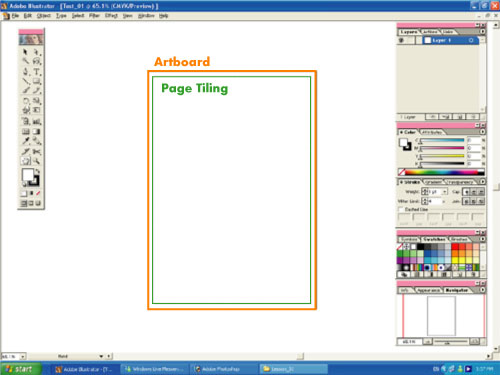Open the stroke Weight dropdown
Image resolution: width=500 pixels, height=375 pixels.
pyautogui.click(x=445, y=192)
